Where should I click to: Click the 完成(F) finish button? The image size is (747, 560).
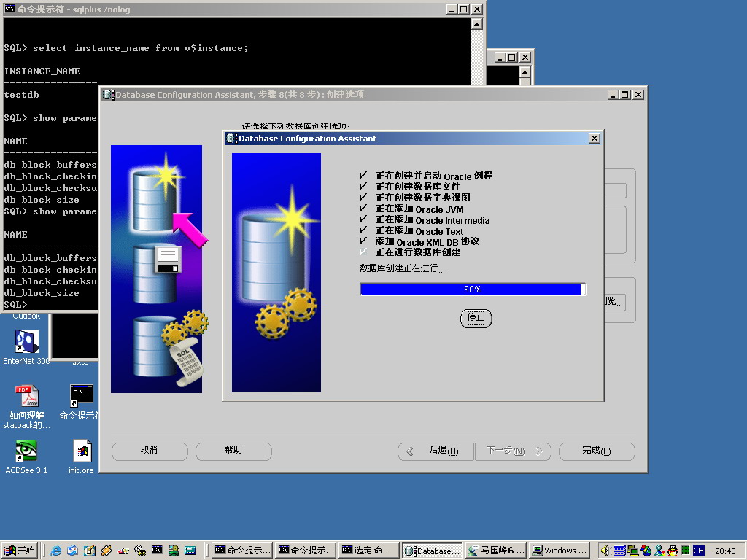[597, 451]
